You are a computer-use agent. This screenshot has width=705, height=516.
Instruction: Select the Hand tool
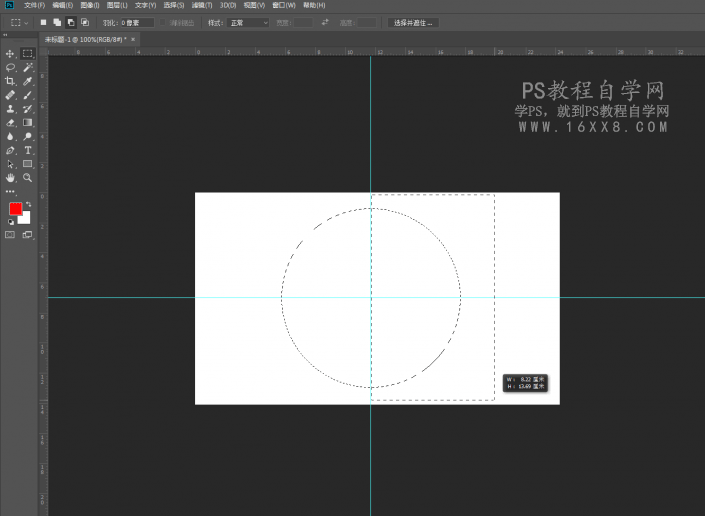click(10, 178)
